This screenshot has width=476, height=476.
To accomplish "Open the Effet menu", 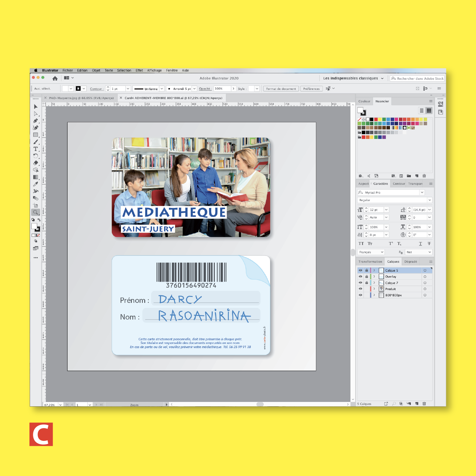I will click(139, 71).
